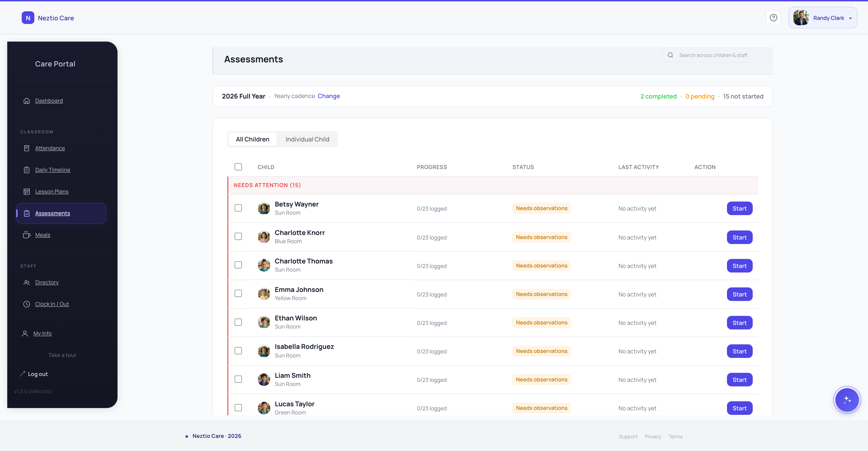Image resolution: width=868 pixels, height=451 pixels.
Task: Click the Meals cup icon
Action: [x=27, y=235]
